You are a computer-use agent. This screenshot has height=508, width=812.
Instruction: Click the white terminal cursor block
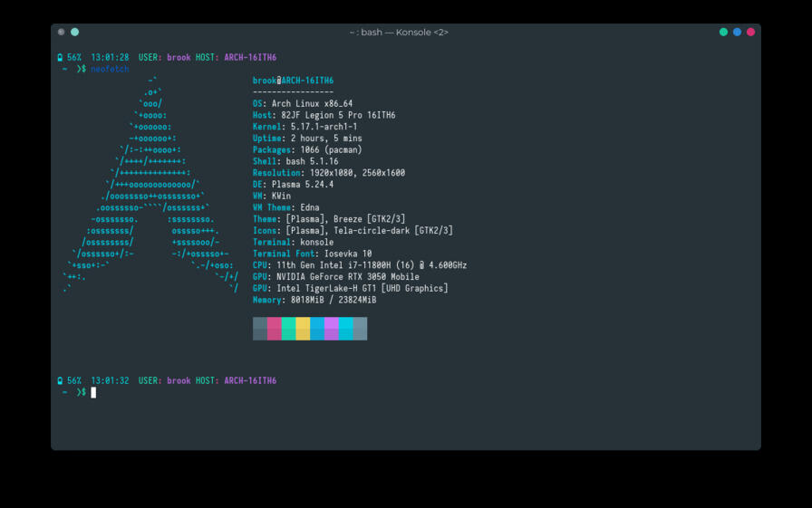coord(93,393)
